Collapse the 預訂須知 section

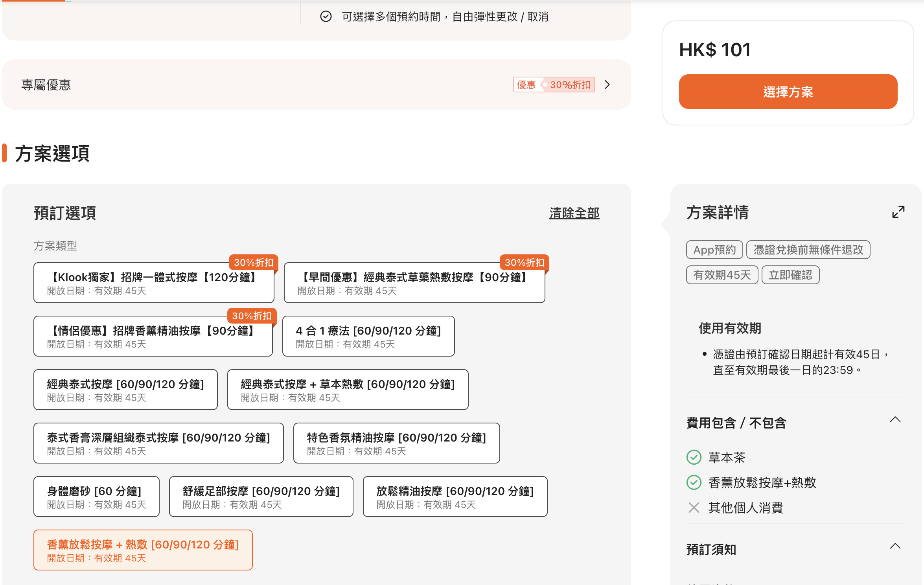point(895,546)
